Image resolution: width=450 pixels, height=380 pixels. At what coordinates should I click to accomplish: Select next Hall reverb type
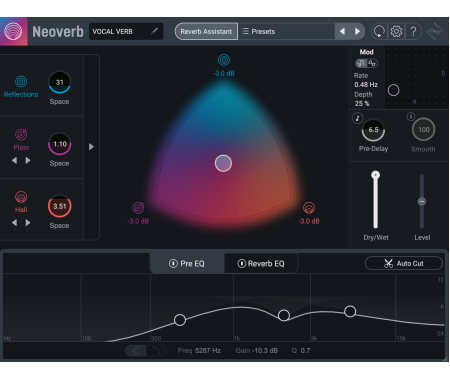click(28, 222)
